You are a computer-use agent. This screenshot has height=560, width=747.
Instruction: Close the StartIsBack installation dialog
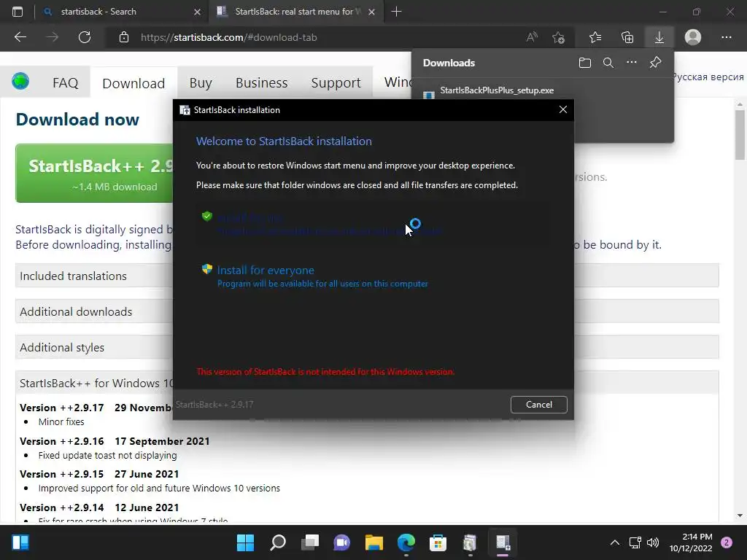[563, 109]
